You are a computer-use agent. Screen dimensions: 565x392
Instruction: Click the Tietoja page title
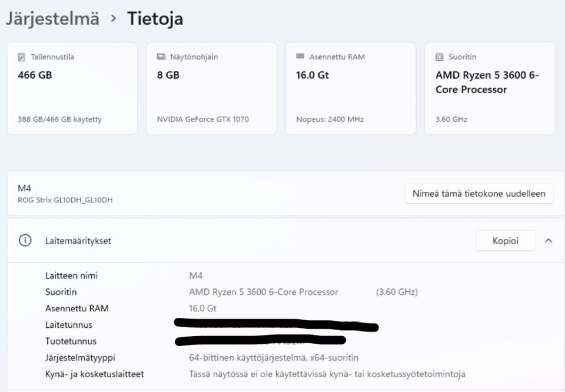pyautogui.click(x=155, y=18)
